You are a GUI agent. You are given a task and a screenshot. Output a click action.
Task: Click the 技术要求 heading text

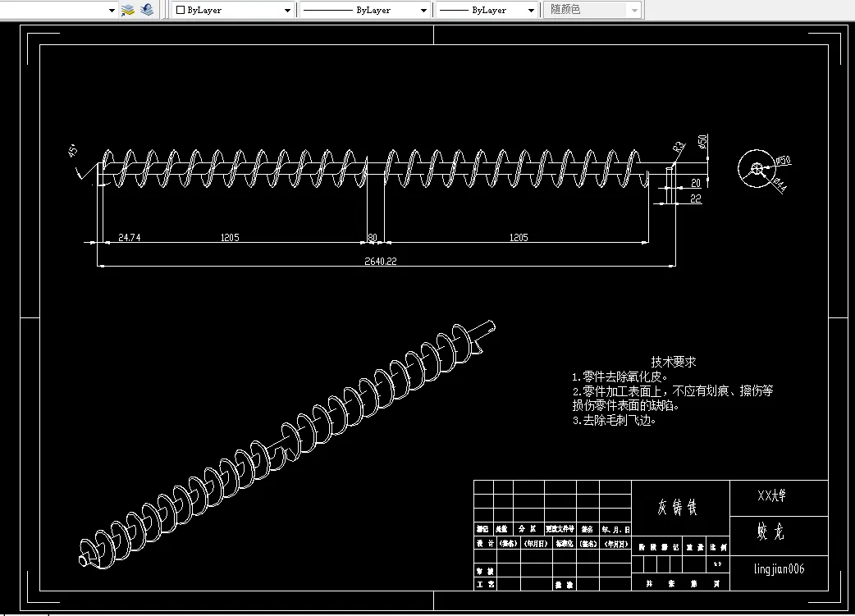point(674,362)
